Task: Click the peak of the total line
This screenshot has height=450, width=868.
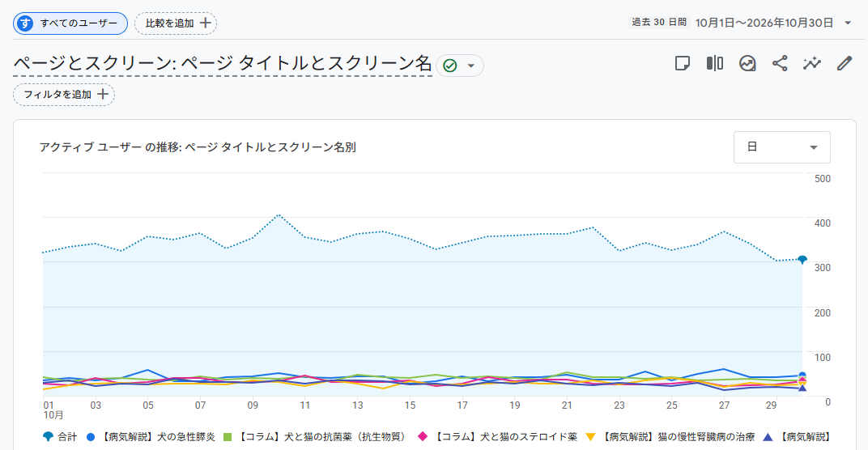Action: pyautogui.click(x=279, y=214)
